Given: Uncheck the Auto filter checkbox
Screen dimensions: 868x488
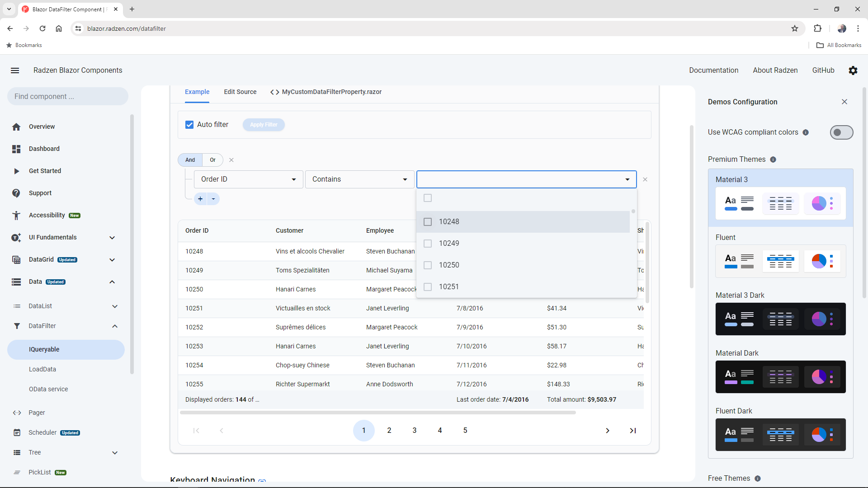Looking at the screenshot, I should [x=189, y=125].
